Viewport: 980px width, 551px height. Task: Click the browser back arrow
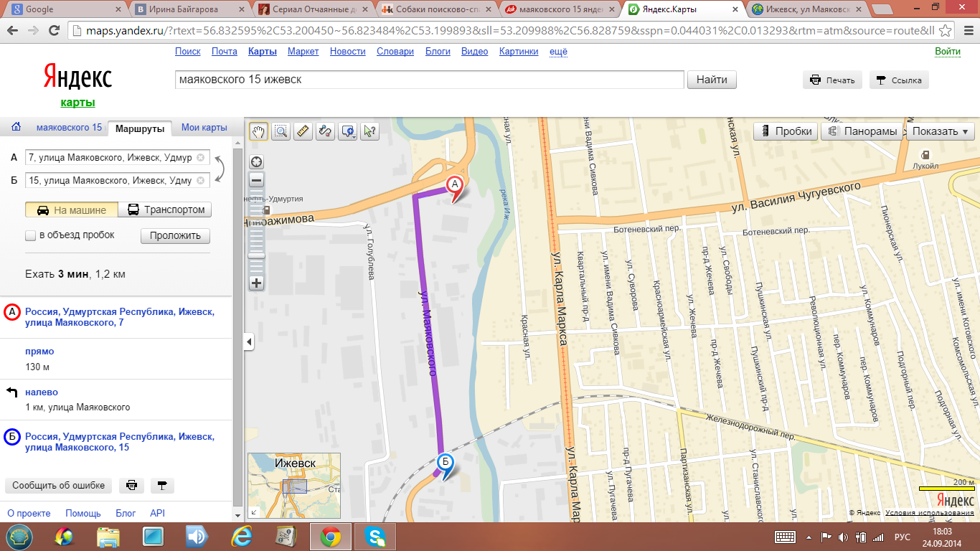(14, 31)
